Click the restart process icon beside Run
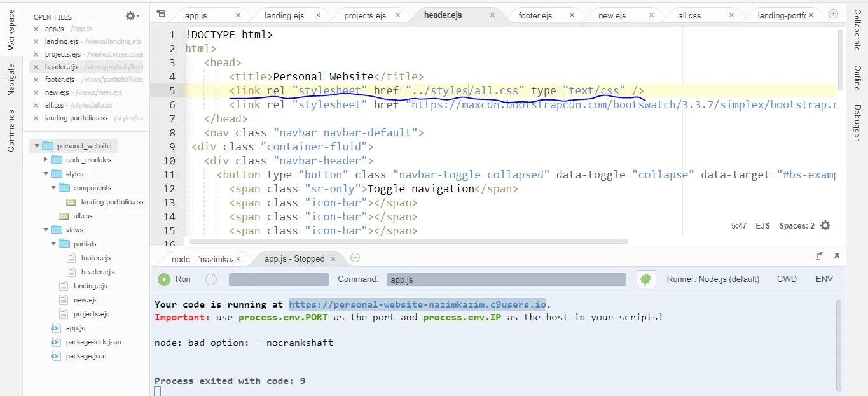The image size is (868, 396). 211,279
